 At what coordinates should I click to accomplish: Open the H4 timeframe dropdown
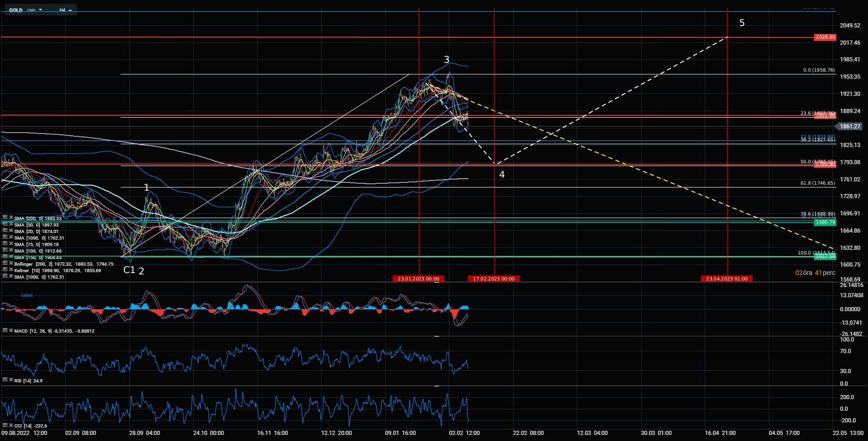tap(66, 10)
